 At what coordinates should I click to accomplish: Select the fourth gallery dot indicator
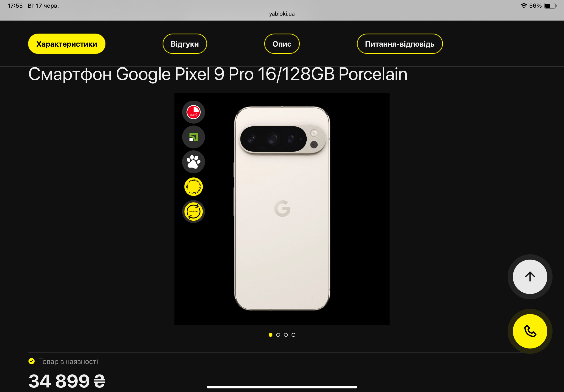click(x=293, y=335)
